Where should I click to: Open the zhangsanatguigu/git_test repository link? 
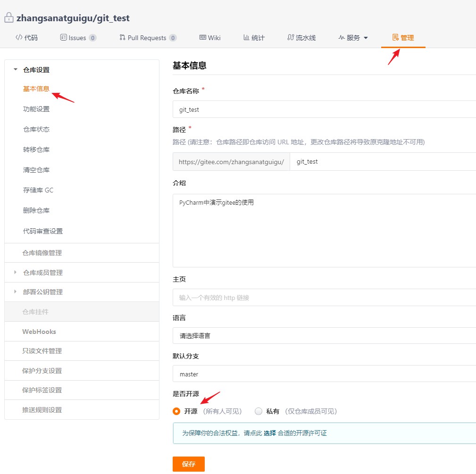[73, 18]
